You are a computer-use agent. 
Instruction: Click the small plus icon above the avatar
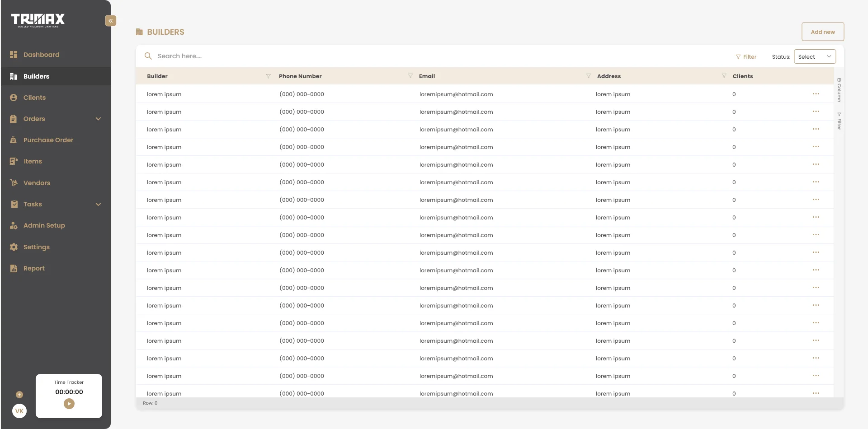point(19,395)
